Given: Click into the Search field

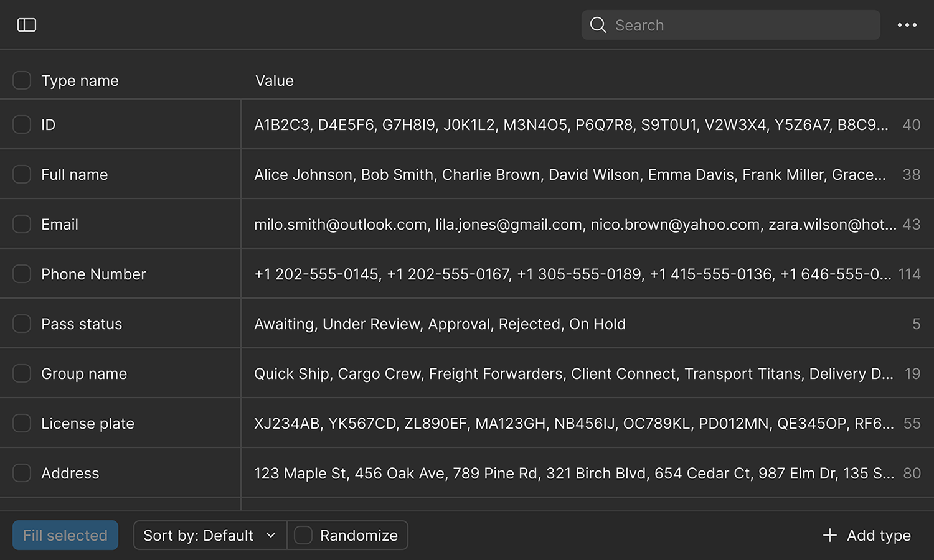Looking at the screenshot, I should pos(741,25).
